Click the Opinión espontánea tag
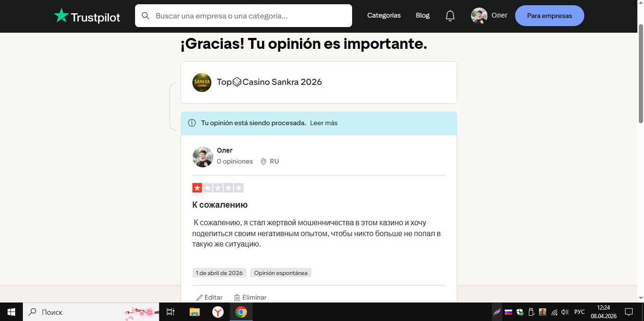 (x=281, y=273)
